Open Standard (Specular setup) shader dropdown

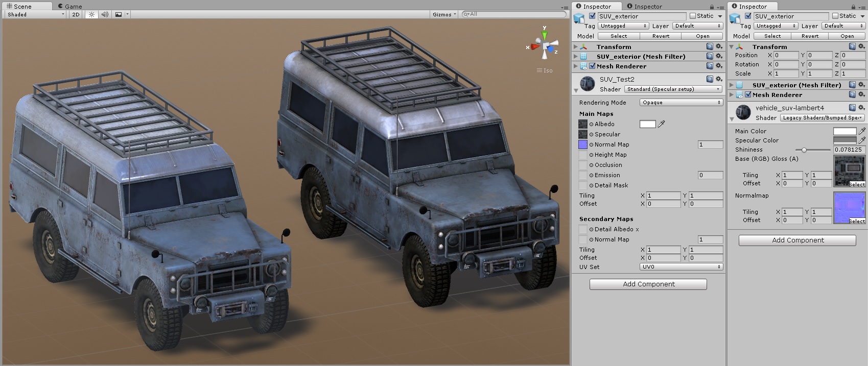point(673,89)
